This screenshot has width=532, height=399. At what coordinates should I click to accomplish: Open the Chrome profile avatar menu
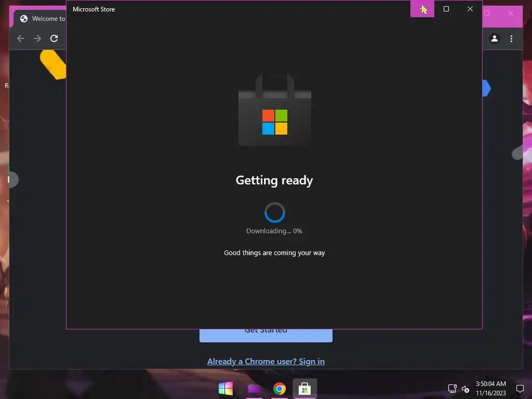click(x=495, y=38)
